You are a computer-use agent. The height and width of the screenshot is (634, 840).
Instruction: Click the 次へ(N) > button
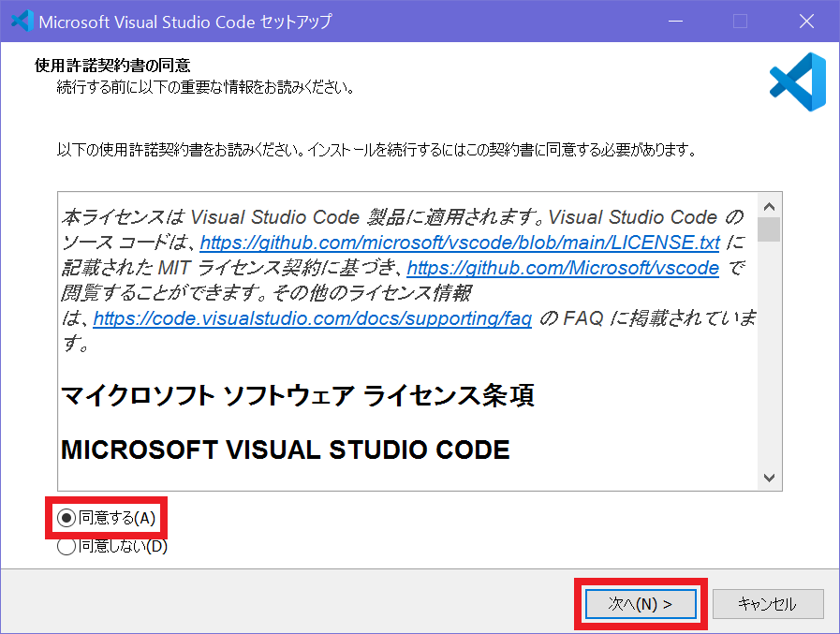(x=640, y=604)
